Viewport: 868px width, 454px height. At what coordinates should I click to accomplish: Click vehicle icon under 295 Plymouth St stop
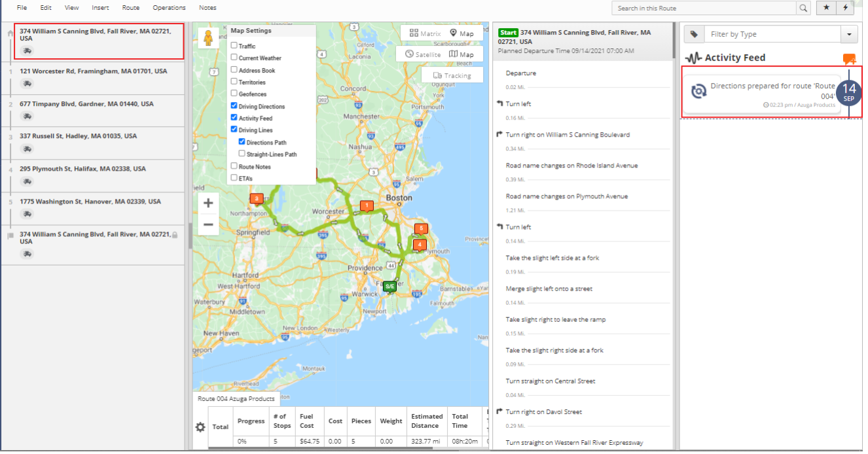tap(27, 181)
